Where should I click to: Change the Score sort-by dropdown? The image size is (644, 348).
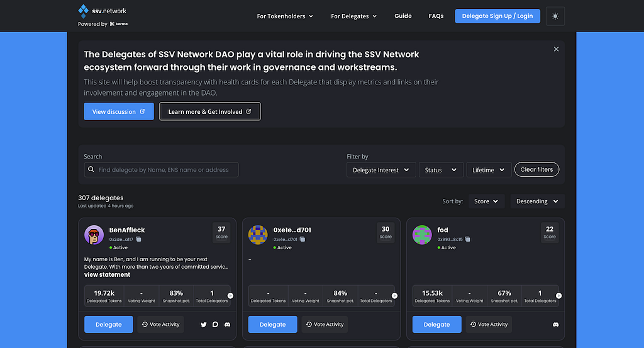click(x=486, y=201)
